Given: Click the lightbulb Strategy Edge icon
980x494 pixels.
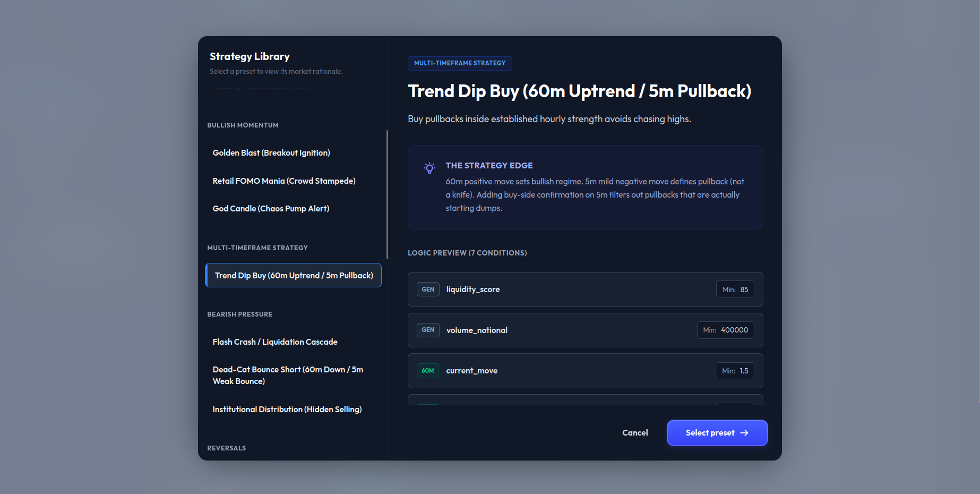Looking at the screenshot, I should (429, 168).
